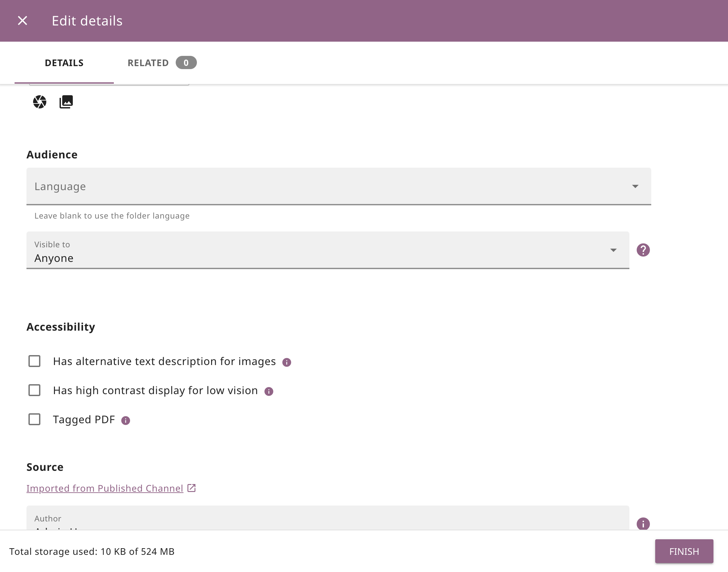The image size is (728, 572).
Task: Click the upload thumbnail image icon
Action: pyautogui.click(x=66, y=102)
